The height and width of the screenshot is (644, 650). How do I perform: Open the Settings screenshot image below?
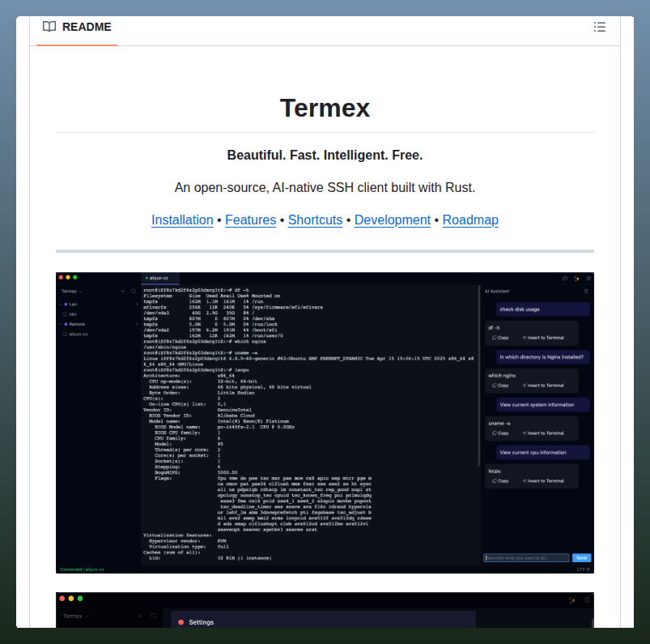click(x=325, y=610)
